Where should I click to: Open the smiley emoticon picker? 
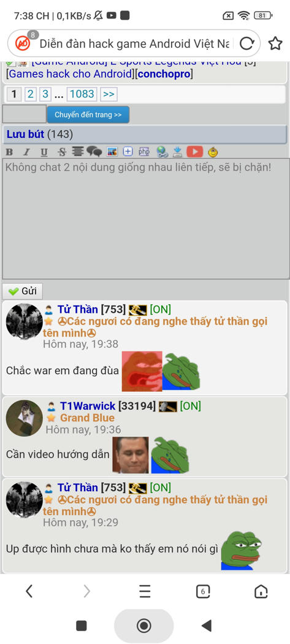pyautogui.click(x=213, y=152)
